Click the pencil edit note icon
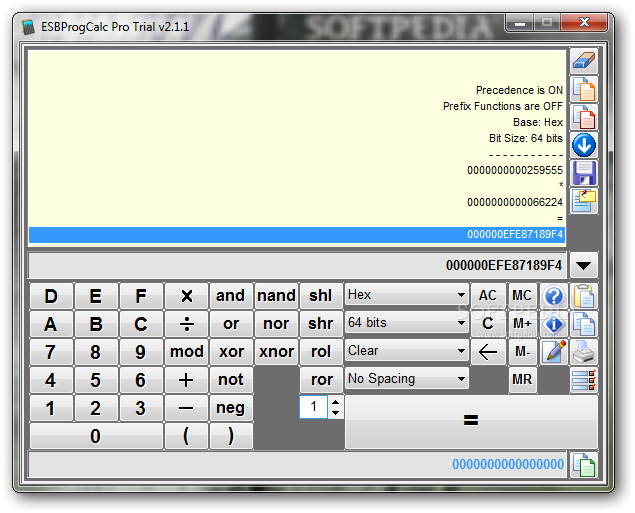 pos(554,351)
